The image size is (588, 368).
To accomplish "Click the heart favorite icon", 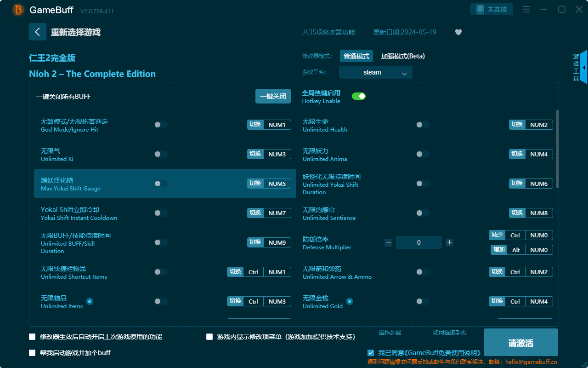I will click(458, 32).
